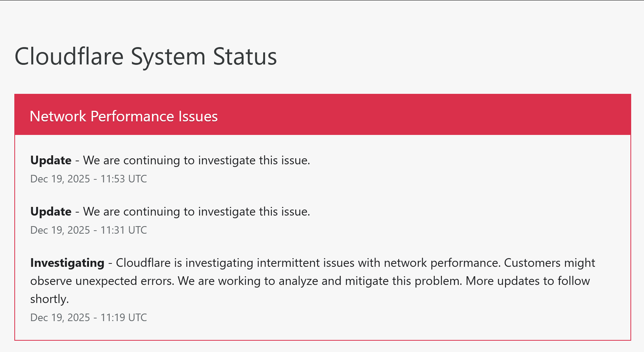This screenshot has width=644, height=352.
Task: Click the word 'Issues' in the red banner
Action: (x=198, y=116)
